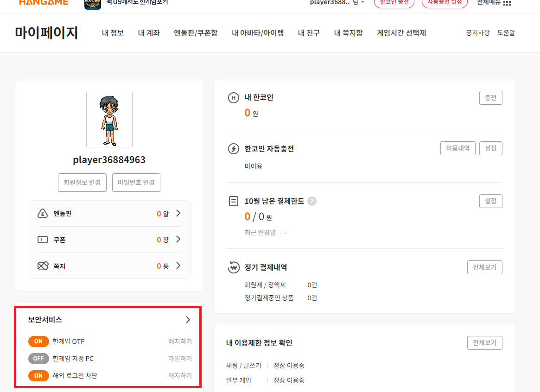
Task: Click the 비밀번호 변경 button
Action: click(136, 183)
